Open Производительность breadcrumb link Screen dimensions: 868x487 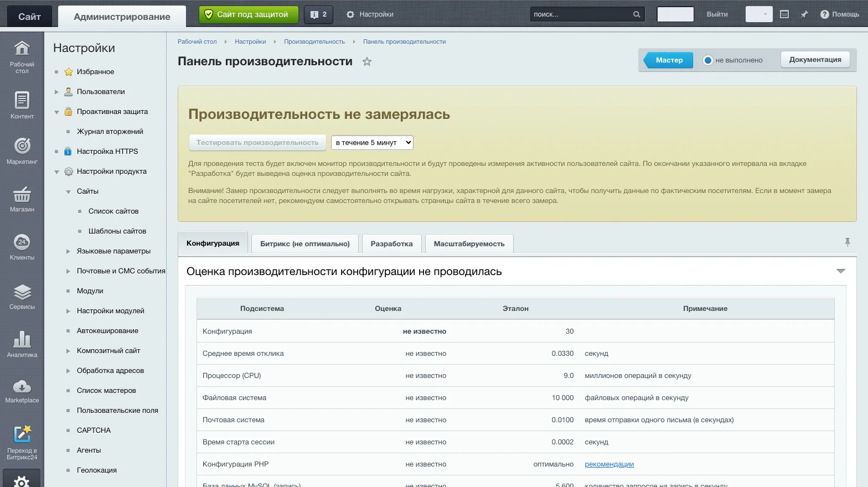[314, 42]
